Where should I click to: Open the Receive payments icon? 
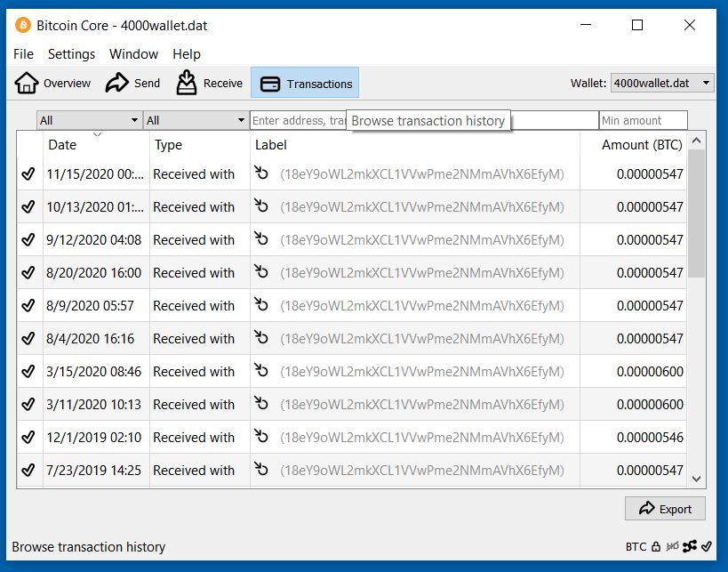[186, 82]
